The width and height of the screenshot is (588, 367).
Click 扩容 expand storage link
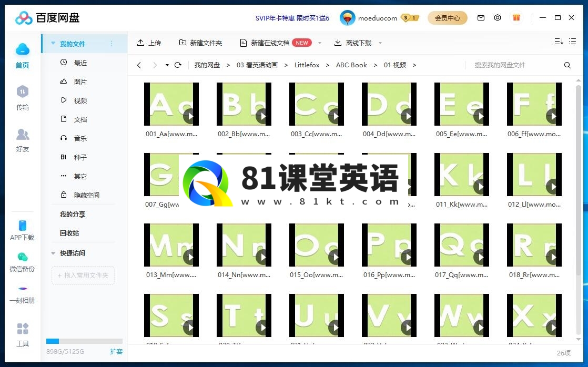click(x=116, y=352)
